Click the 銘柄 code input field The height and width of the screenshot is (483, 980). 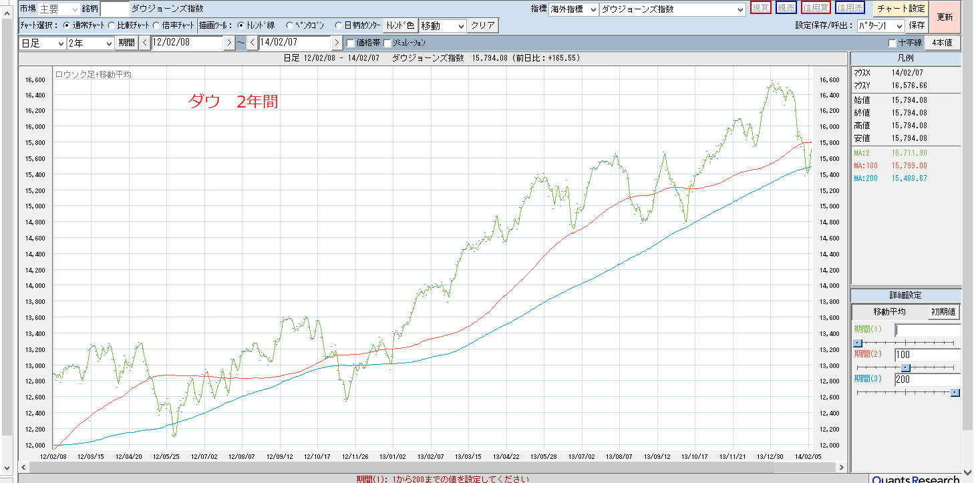[114, 9]
